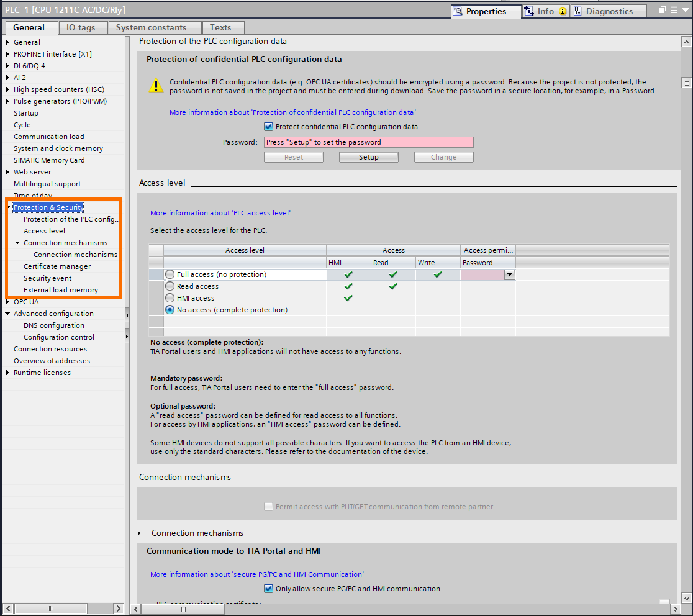Click the inspector layout icon beside Diagnostics
The height and width of the screenshot is (616, 693).
(674, 10)
